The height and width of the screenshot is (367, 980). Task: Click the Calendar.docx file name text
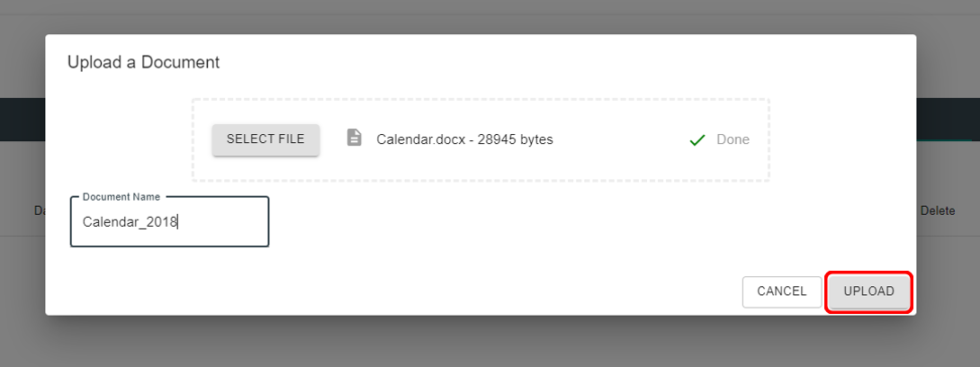coord(419,139)
